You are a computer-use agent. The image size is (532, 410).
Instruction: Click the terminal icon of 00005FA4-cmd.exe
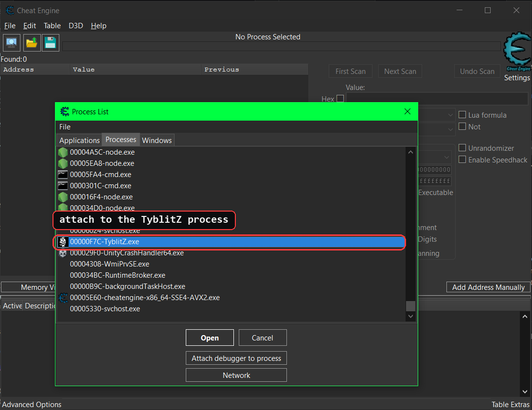(x=63, y=175)
